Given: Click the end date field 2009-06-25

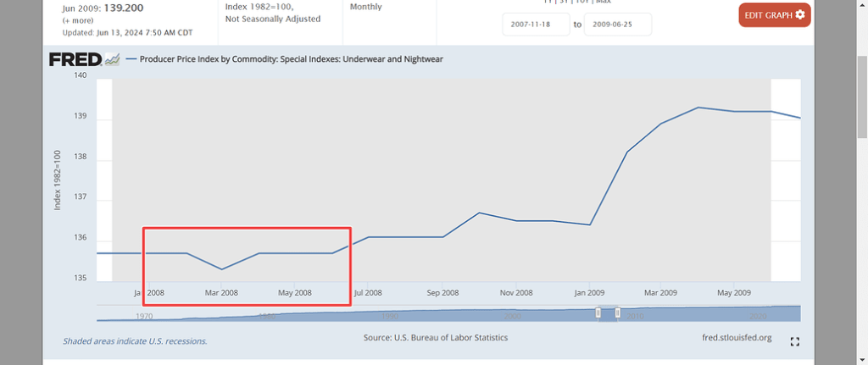Looking at the screenshot, I should coord(618,25).
